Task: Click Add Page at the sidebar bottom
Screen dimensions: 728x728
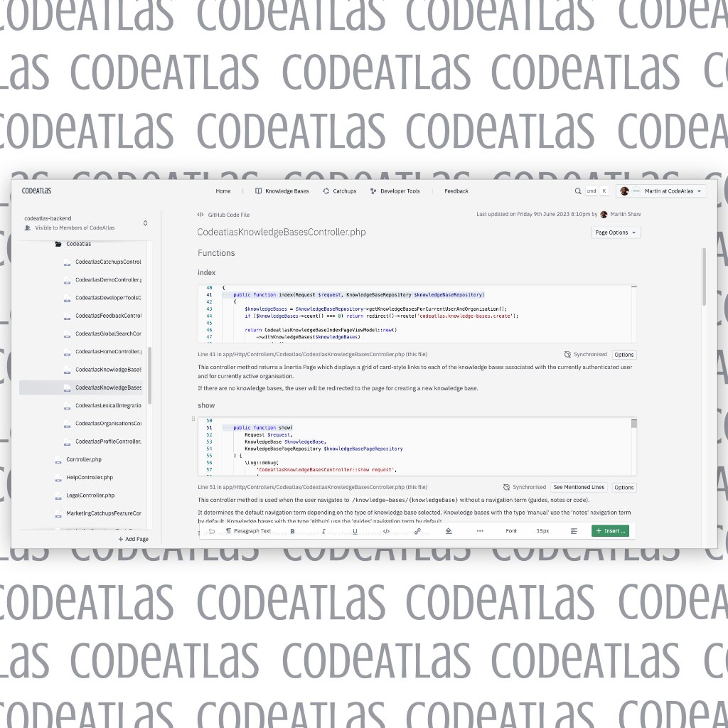Action: click(133, 539)
